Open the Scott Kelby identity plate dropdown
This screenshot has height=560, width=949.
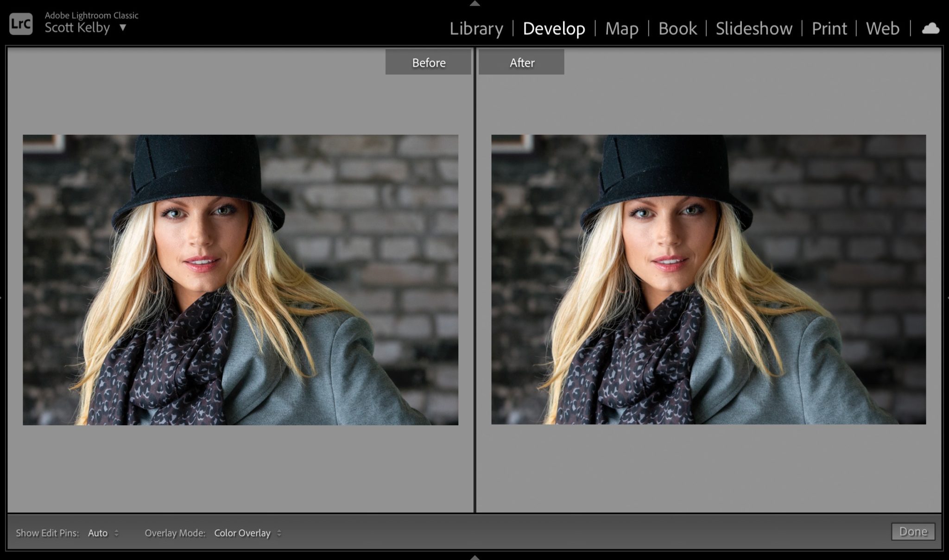pos(122,28)
